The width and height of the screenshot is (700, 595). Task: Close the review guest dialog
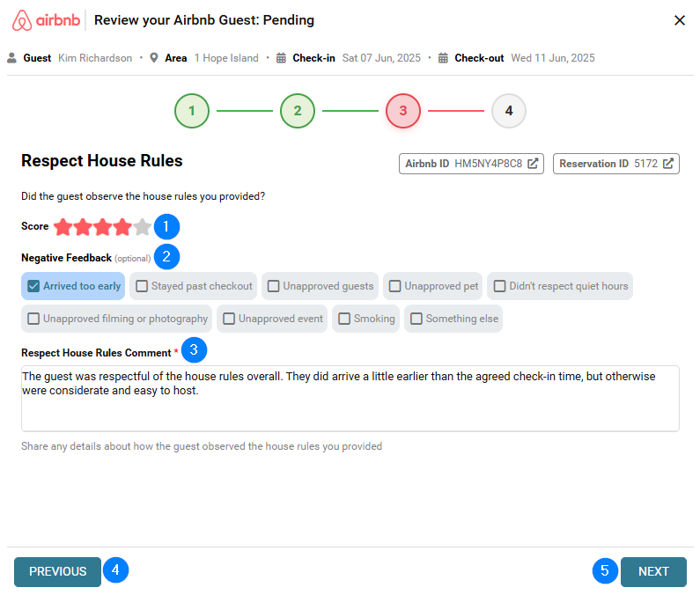click(679, 20)
